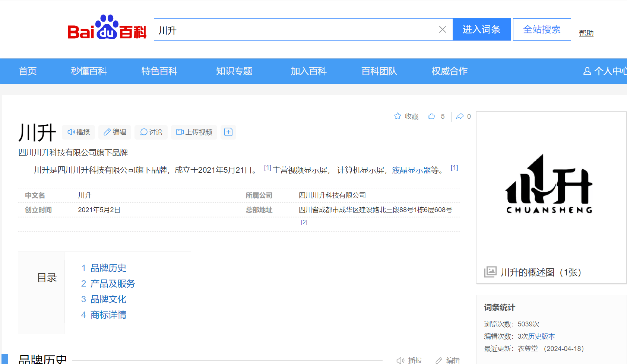Open 川升的概述图 (1张) gallery

541,272
